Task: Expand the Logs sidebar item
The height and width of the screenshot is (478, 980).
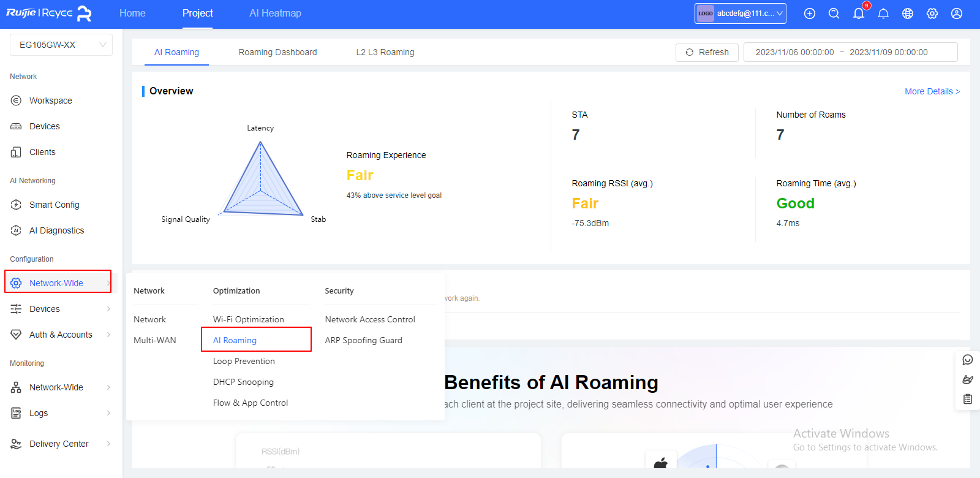Action: 61,413
